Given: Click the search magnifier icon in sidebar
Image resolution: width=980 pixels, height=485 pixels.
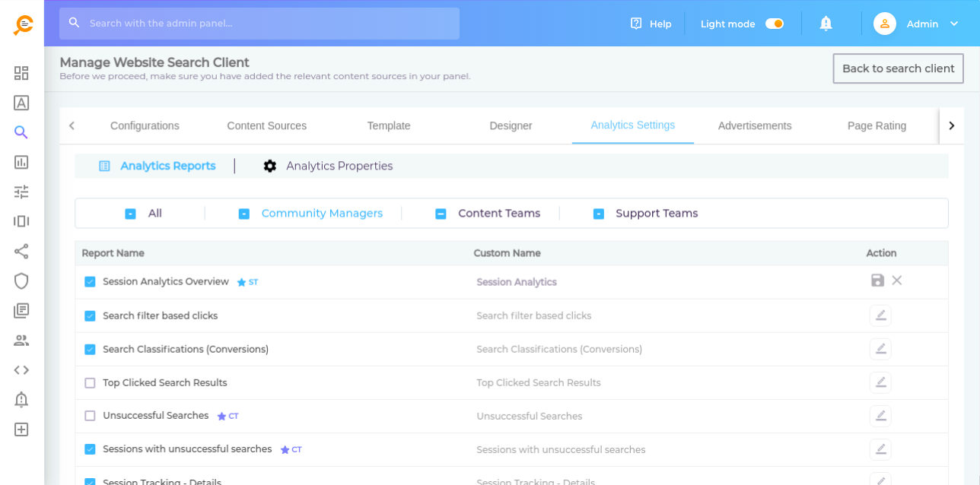Looking at the screenshot, I should click(21, 132).
